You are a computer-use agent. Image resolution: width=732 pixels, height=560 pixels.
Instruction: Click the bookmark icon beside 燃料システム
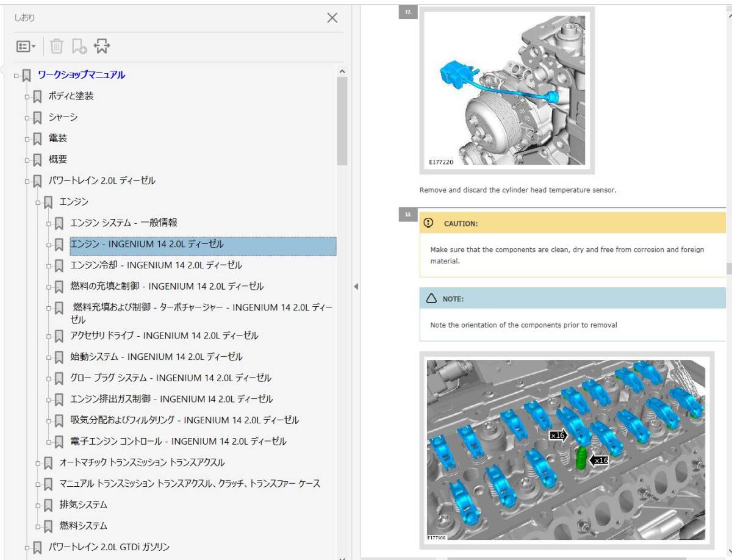point(49,526)
